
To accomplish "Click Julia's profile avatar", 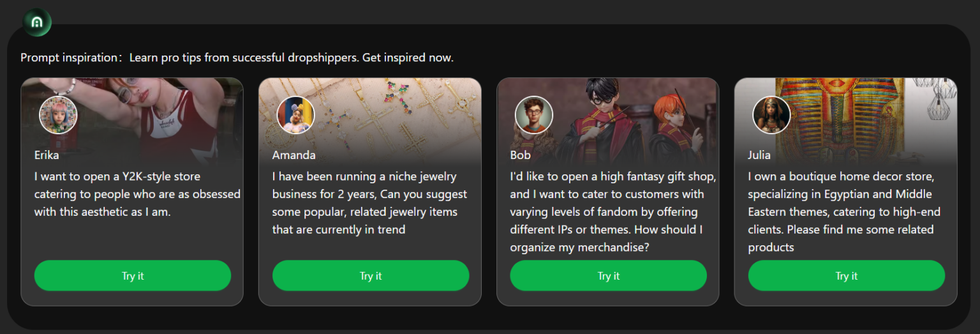I will [771, 115].
